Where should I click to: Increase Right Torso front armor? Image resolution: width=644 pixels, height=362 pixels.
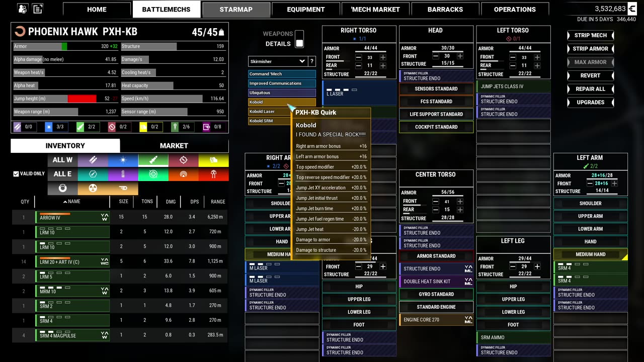tap(383, 57)
